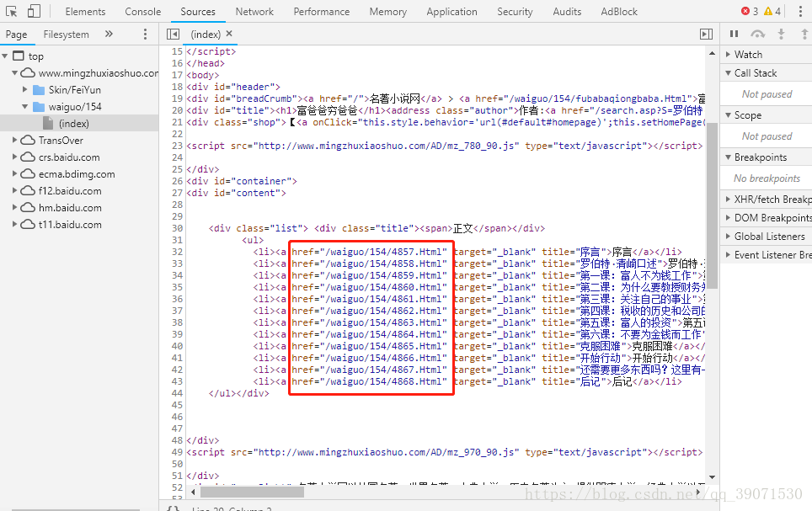Click the horizontal scrollbar thumb in editor
812x511 pixels.
(252, 492)
